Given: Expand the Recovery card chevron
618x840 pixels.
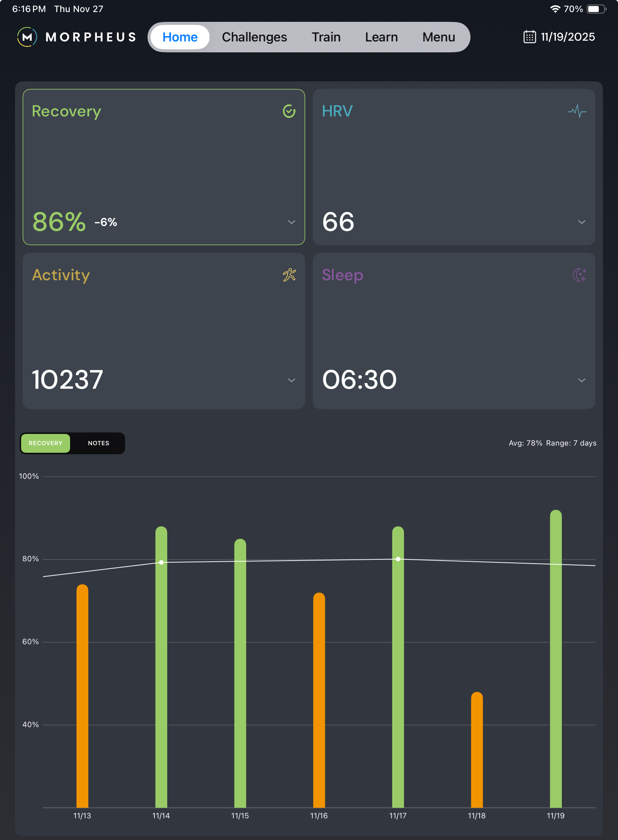Looking at the screenshot, I should point(291,222).
